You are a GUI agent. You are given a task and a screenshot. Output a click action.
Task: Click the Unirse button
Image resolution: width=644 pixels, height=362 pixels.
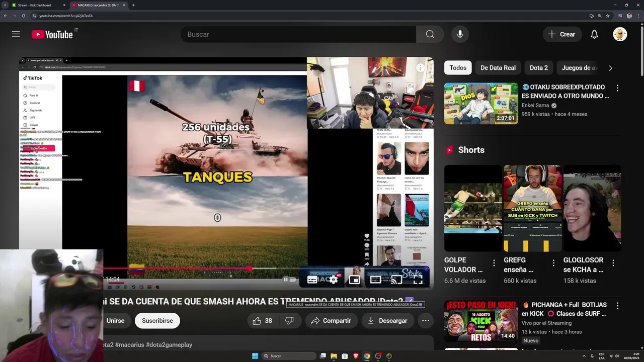pos(115,321)
